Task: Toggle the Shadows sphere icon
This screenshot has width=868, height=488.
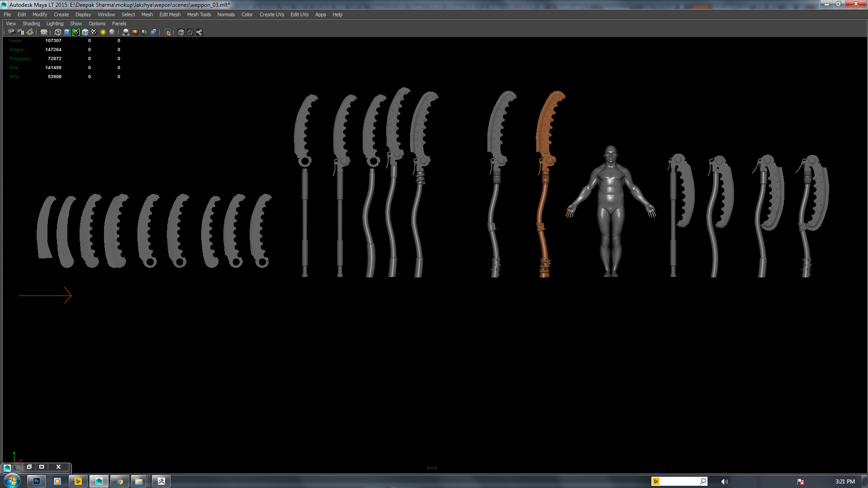Action: pos(112,32)
